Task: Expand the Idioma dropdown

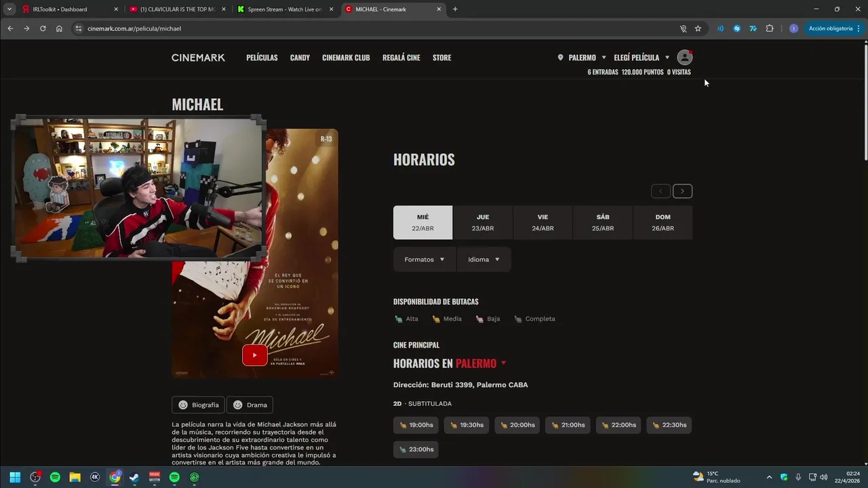Action: coord(484,260)
